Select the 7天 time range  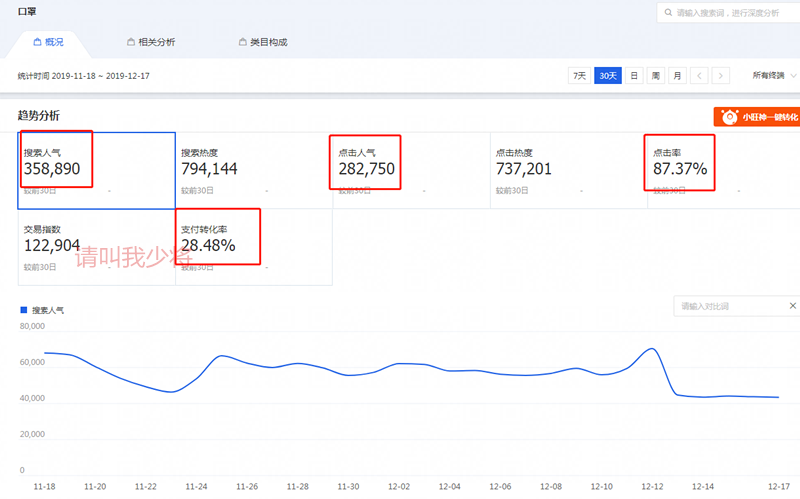pyautogui.click(x=579, y=76)
